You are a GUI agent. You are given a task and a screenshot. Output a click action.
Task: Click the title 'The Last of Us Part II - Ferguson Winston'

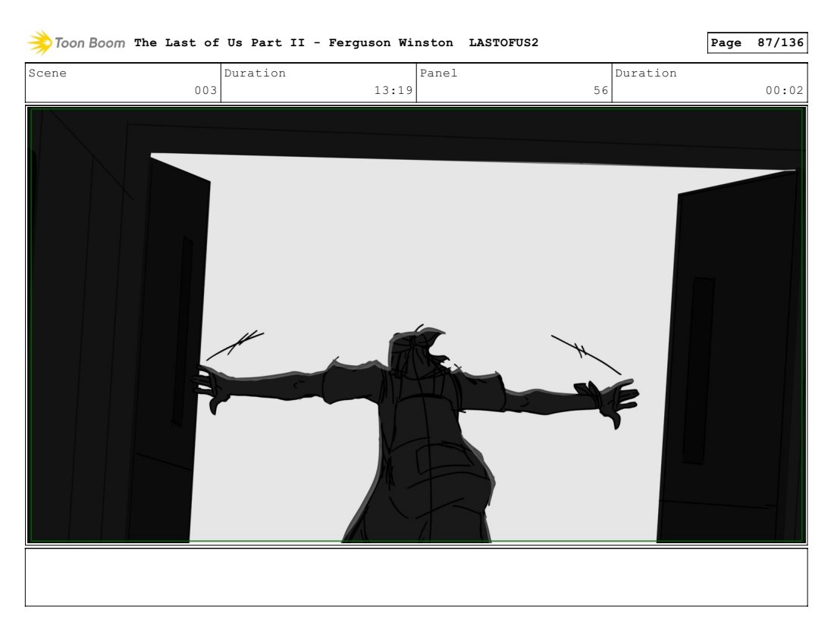pos(293,42)
